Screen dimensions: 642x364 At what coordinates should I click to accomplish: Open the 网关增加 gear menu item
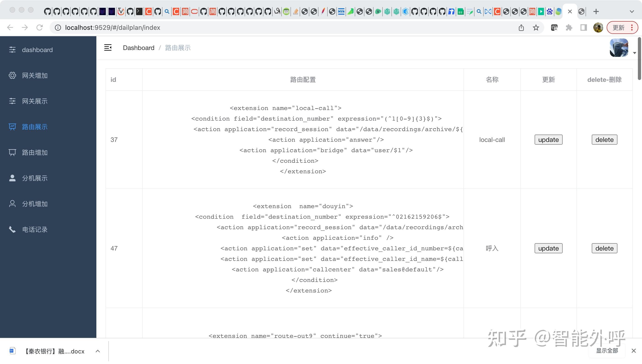[x=34, y=75]
